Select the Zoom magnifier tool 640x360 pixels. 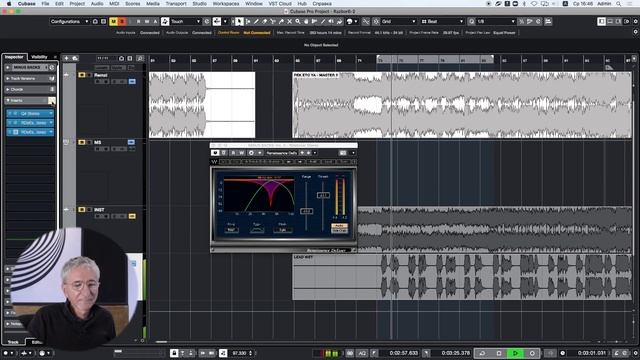(x=298, y=21)
